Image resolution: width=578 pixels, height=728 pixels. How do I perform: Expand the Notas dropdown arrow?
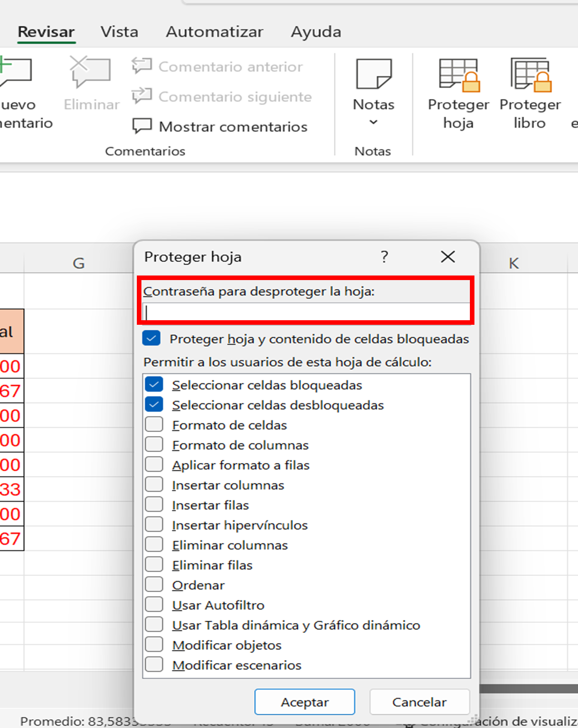[x=373, y=122]
